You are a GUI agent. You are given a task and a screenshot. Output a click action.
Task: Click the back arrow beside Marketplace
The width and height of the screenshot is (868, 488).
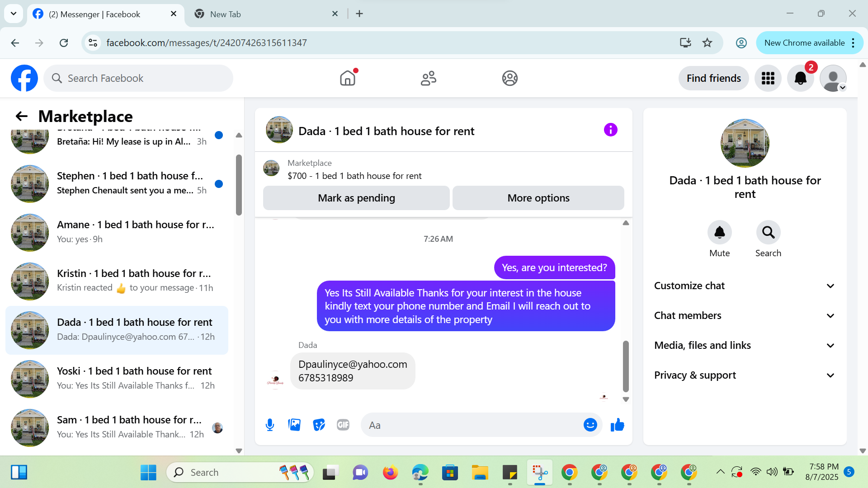pos(22,117)
